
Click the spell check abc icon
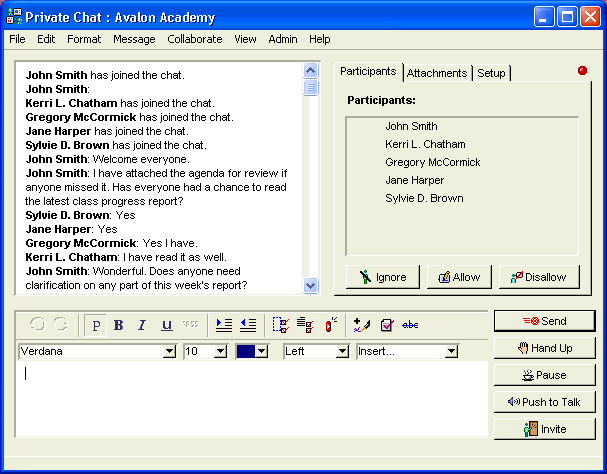pos(410,325)
